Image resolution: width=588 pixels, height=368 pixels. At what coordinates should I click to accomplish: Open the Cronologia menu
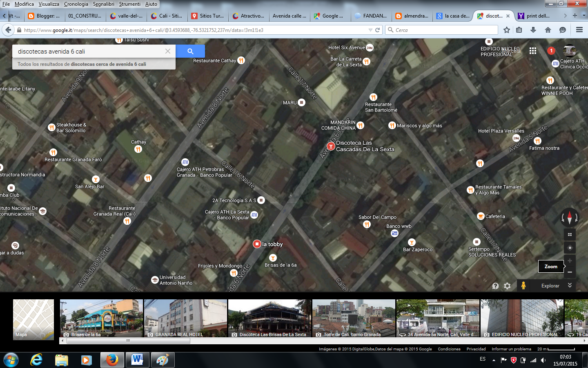[x=76, y=4]
